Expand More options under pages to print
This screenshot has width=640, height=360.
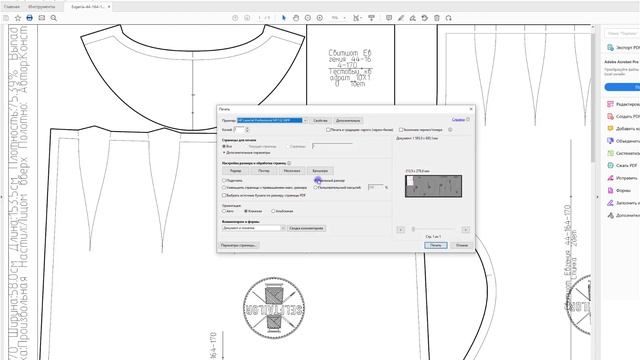coord(247,153)
